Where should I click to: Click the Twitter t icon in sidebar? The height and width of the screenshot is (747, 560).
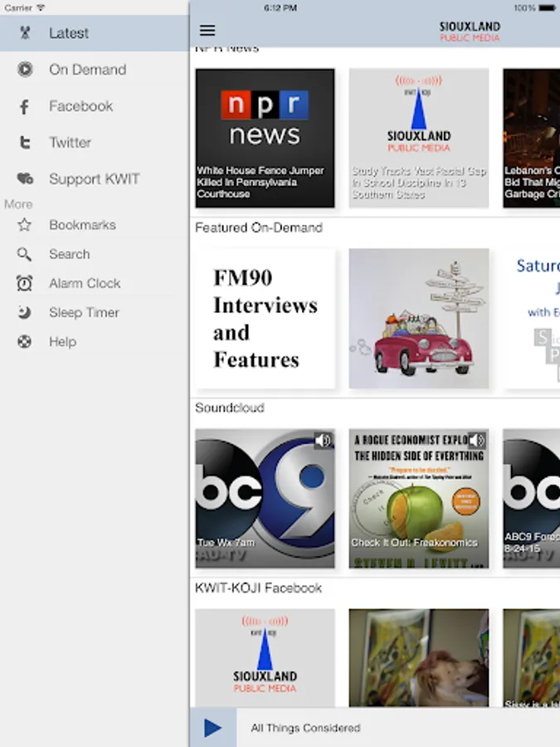25,143
